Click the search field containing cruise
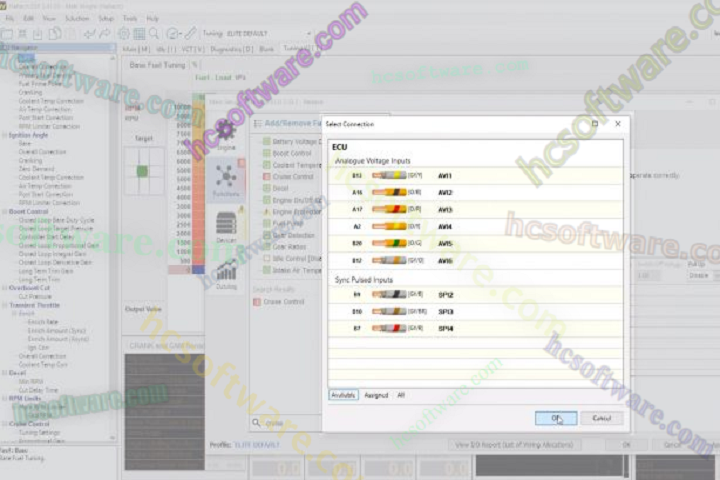The height and width of the screenshot is (480, 720). click(292, 423)
